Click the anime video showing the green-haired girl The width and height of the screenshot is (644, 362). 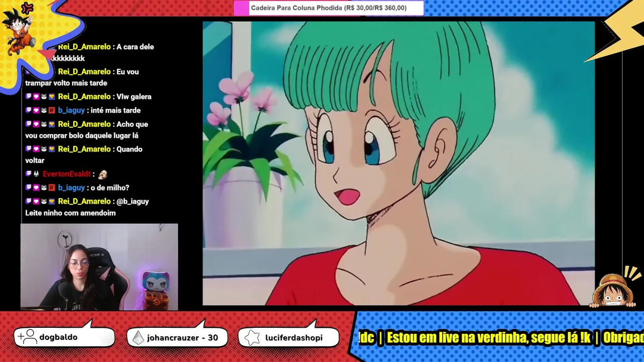(398, 163)
